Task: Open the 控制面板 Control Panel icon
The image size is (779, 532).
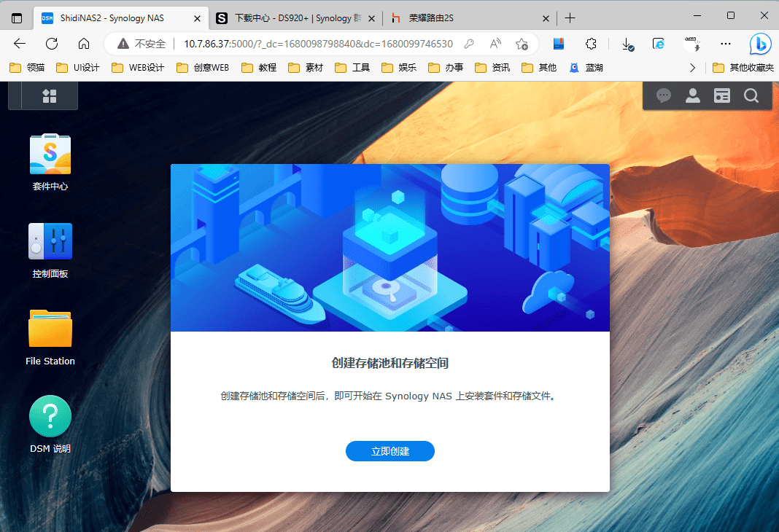Action: pyautogui.click(x=50, y=242)
